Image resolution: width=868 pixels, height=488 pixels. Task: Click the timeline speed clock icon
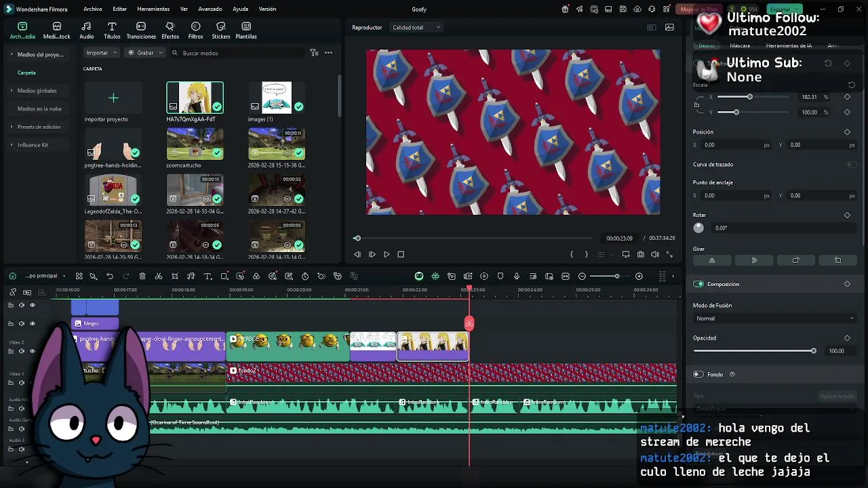coord(305,276)
